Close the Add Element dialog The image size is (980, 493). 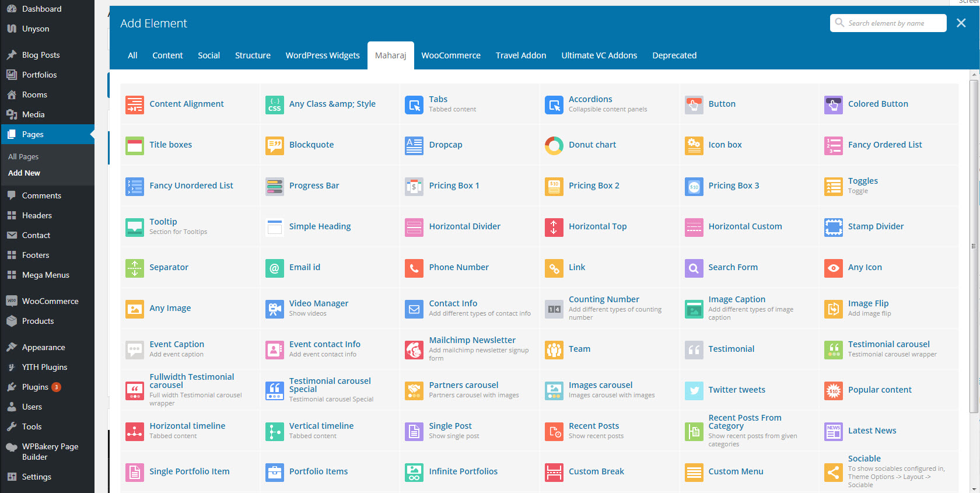pyautogui.click(x=961, y=23)
